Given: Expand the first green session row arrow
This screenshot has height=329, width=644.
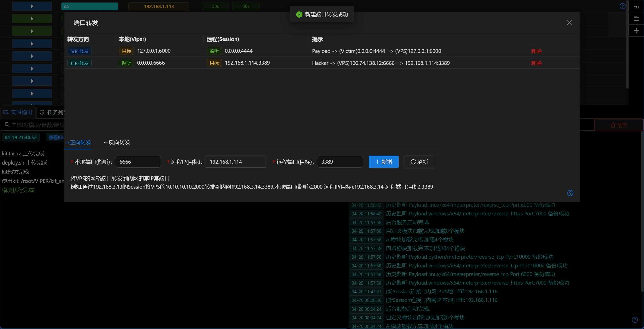Looking at the screenshot, I should coord(32,19).
